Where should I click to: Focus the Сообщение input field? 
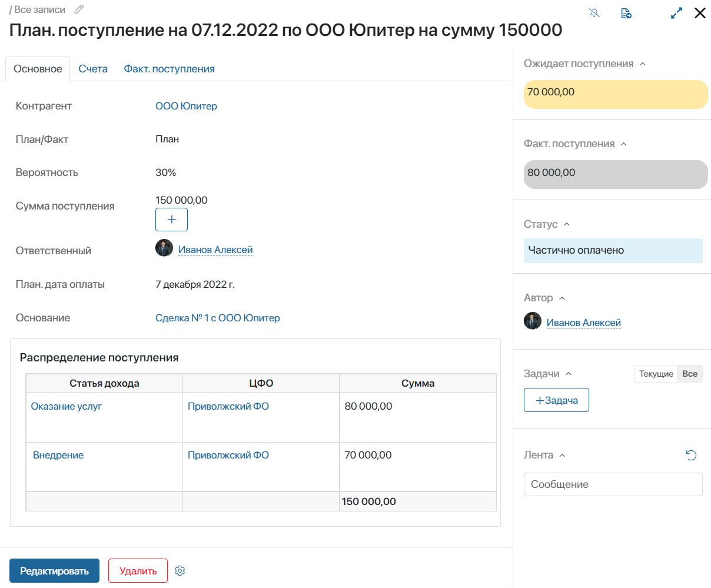[613, 484]
